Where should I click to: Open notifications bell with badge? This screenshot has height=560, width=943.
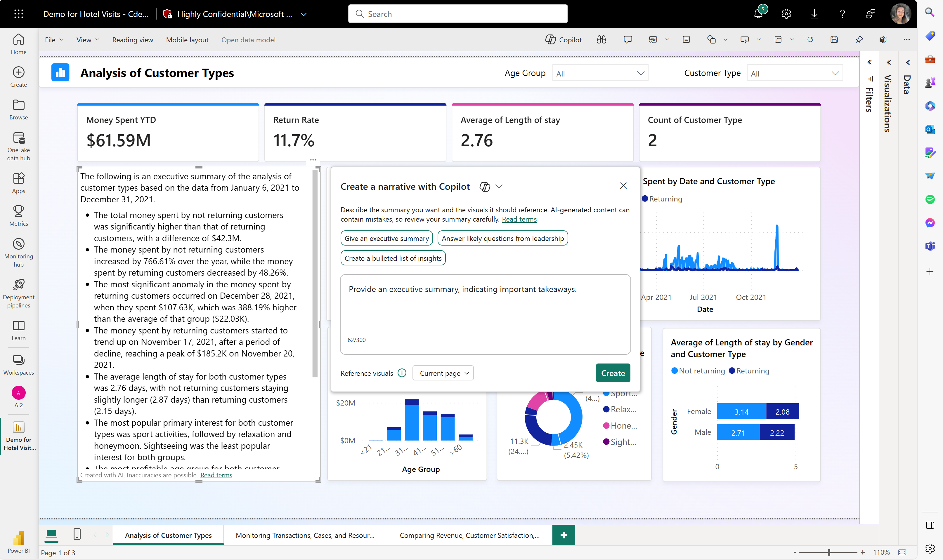point(758,14)
